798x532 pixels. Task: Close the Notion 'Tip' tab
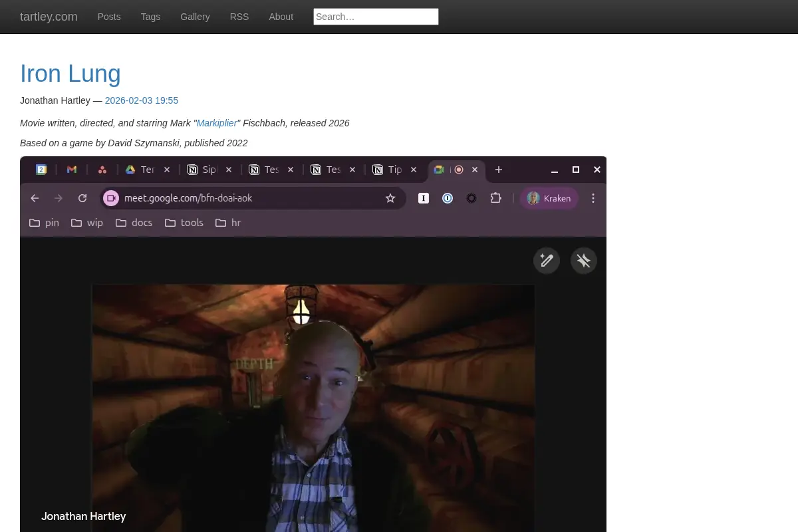(414, 170)
